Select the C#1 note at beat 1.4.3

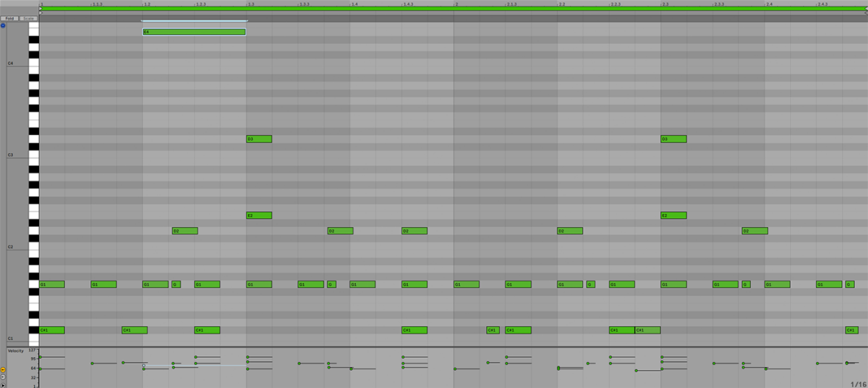[x=414, y=330]
